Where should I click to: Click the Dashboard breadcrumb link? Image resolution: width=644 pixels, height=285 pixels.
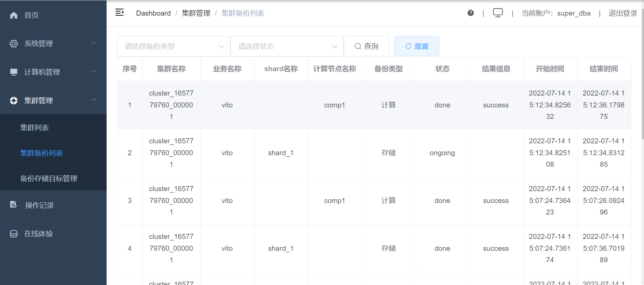pyautogui.click(x=153, y=13)
